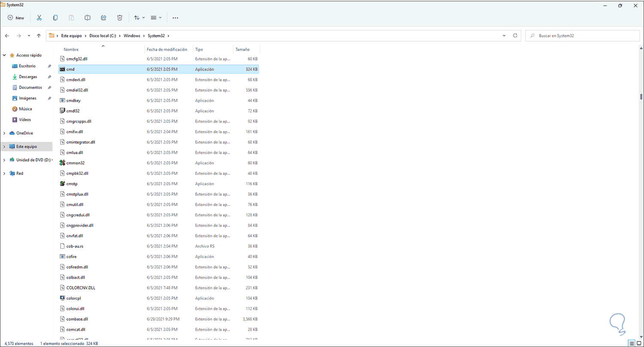The height and width of the screenshot is (347, 644).
Task: Click the Cut scissors icon in the toolbar
Action: [39, 18]
